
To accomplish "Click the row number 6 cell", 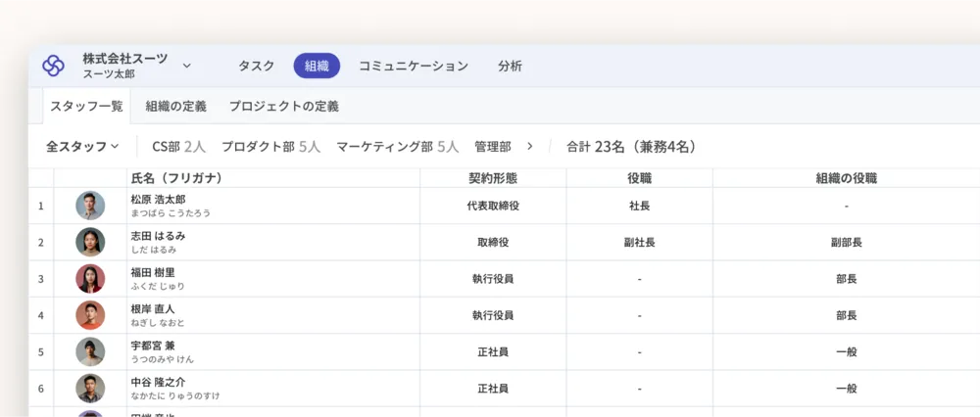I will pos(41,389).
